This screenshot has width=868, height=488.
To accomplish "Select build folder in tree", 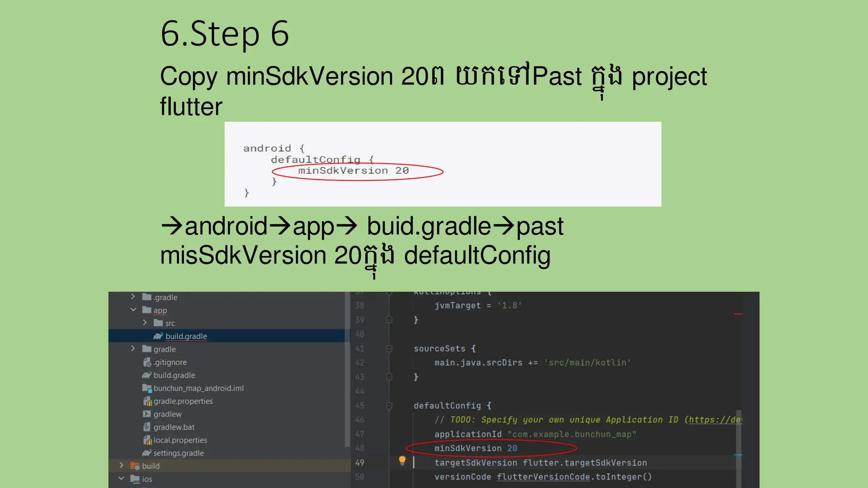I will pyautogui.click(x=150, y=466).
